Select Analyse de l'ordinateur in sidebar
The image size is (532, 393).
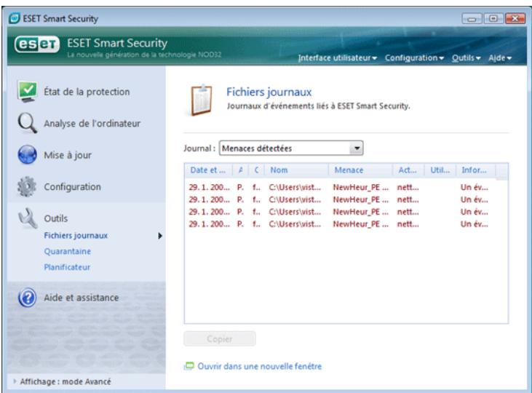tap(92, 123)
